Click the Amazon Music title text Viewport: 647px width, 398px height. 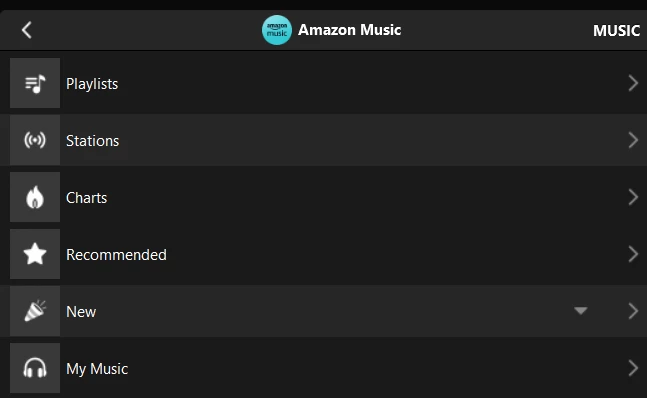349,30
